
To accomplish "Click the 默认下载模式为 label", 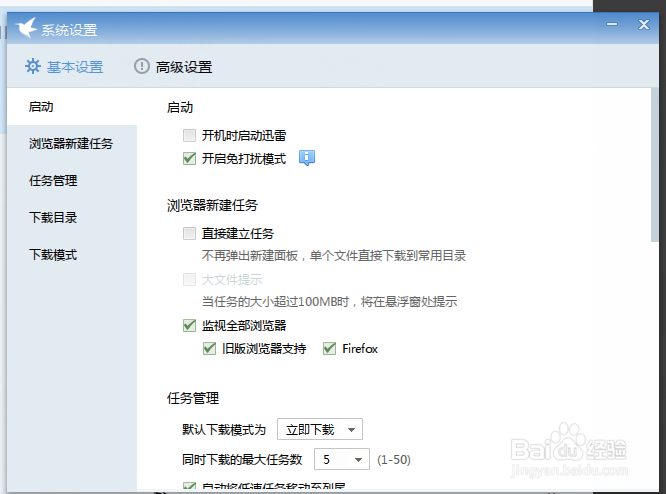I will pos(224,429).
